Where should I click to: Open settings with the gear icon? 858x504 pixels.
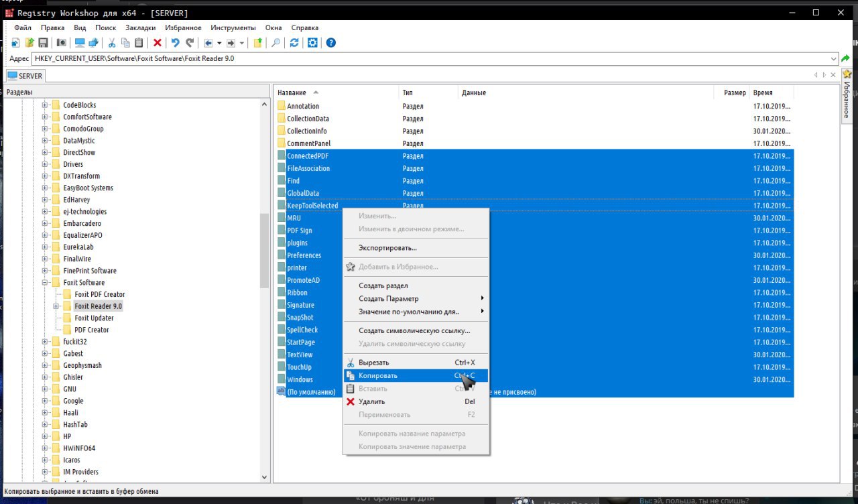(312, 43)
